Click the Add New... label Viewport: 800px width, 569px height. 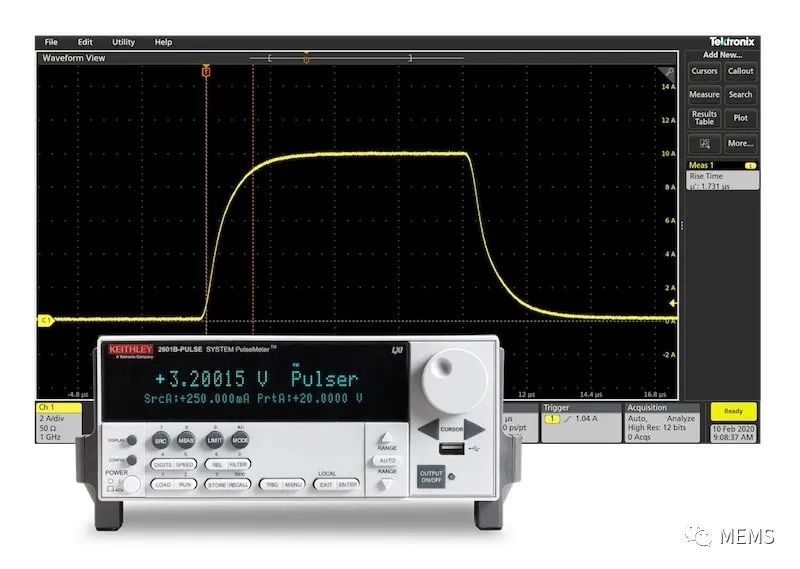click(722, 55)
